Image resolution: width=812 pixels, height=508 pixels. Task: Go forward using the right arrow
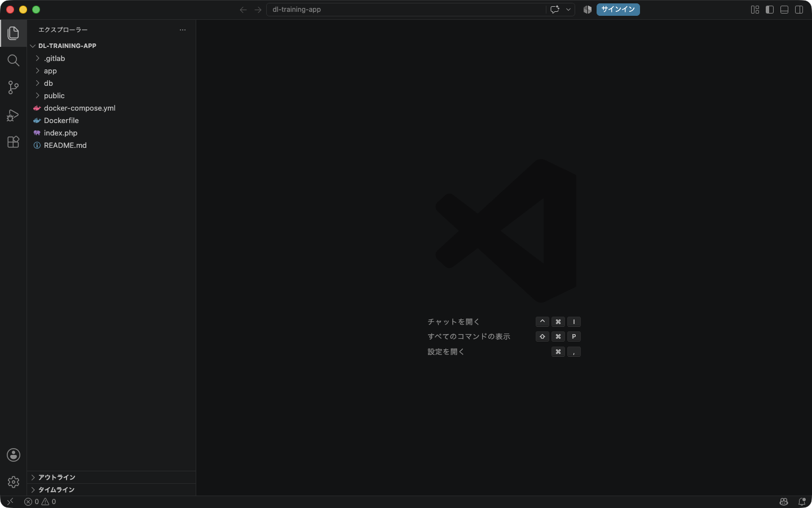(x=258, y=10)
